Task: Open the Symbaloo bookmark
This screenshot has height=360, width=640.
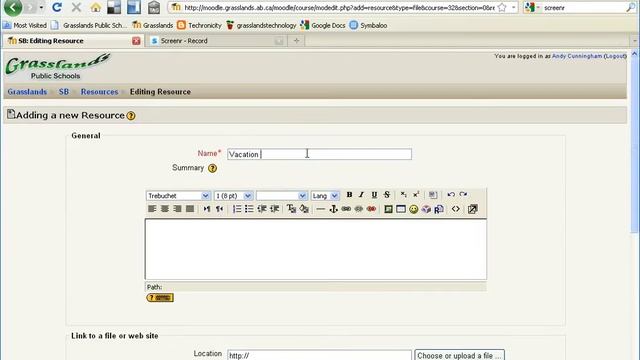Action: click(369, 25)
